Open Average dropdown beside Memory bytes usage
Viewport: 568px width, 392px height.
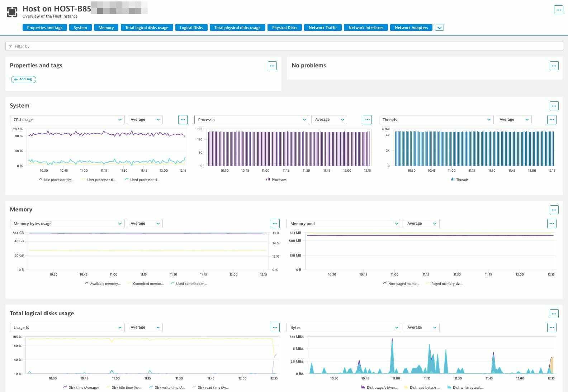145,224
